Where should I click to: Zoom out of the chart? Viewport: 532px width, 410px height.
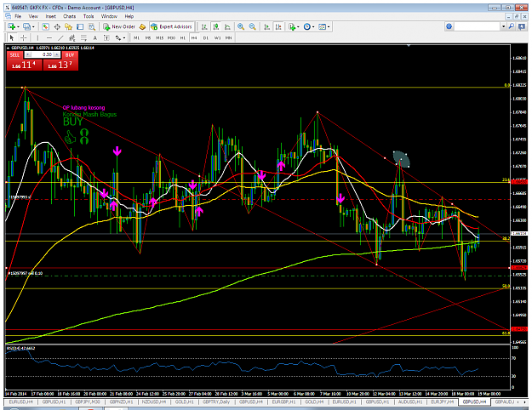[x=253, y=26]
